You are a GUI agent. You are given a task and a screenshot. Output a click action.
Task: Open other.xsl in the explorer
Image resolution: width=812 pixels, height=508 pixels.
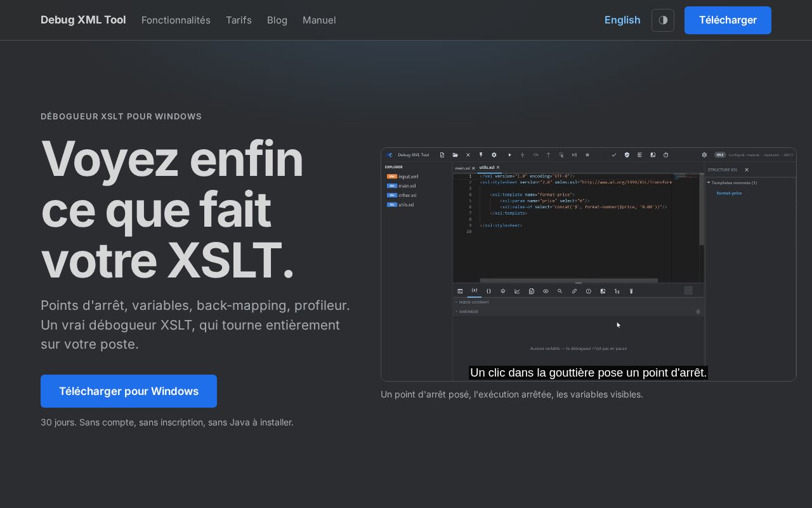tap(402, 195)
